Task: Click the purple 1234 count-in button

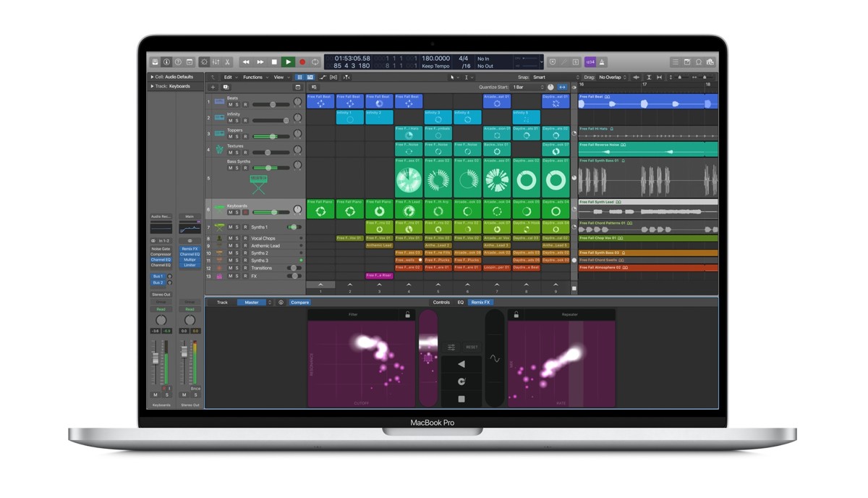Action: point(590,62)
